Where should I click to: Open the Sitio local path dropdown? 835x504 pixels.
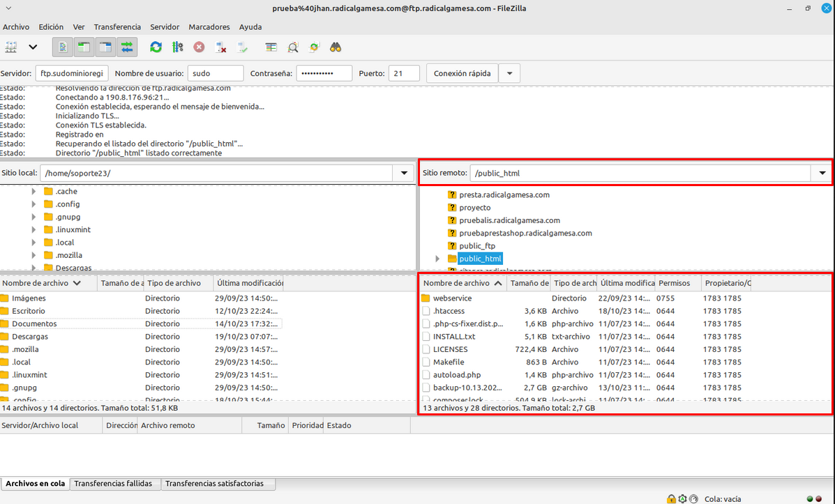point(404,173)
